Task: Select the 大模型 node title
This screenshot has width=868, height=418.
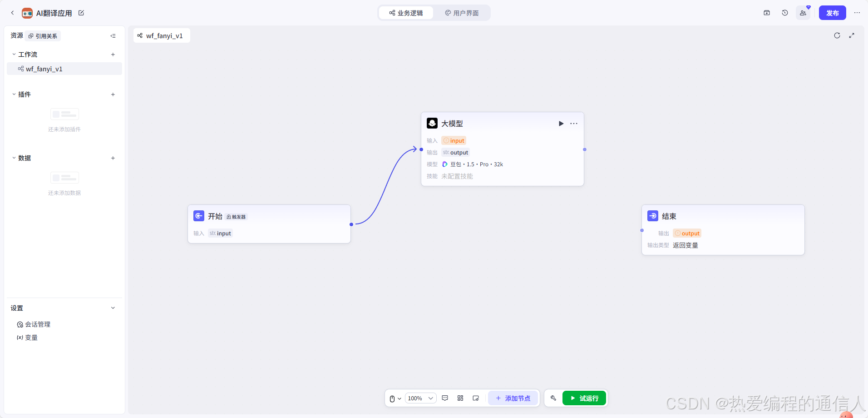Action: (x=452, y=124)
